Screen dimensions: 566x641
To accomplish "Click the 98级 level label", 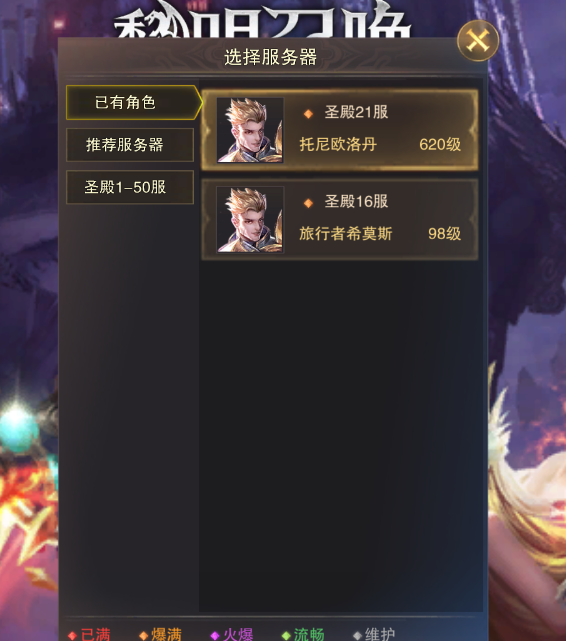I will click(x=444, y=234).
